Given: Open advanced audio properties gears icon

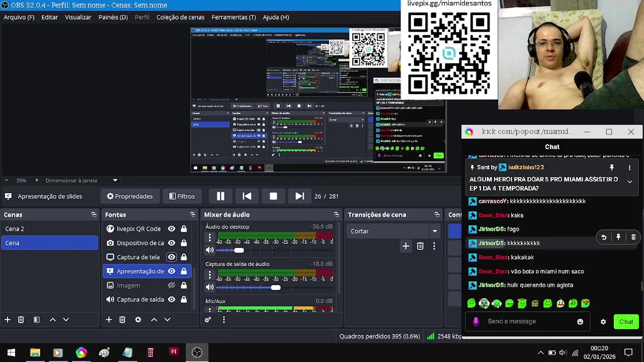Looking at the screenshot, I should tap(208, 320).
